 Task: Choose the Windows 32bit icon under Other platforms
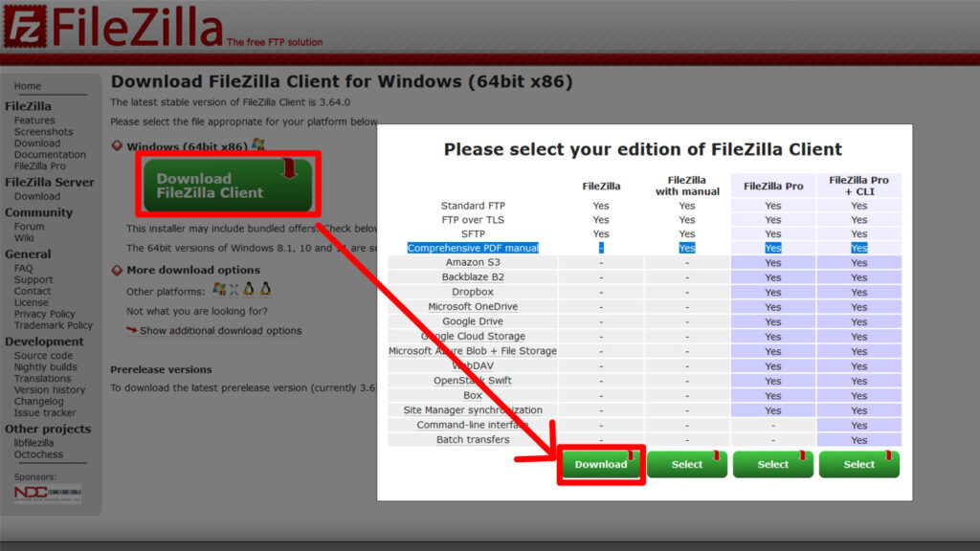point(219,289)
